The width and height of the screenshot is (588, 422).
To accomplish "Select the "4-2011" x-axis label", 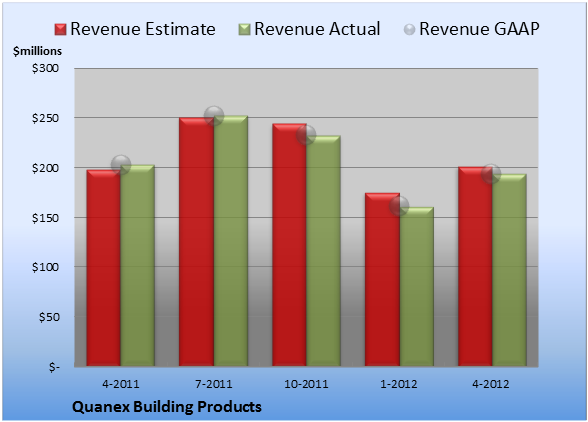I will (x=121, y=384).
